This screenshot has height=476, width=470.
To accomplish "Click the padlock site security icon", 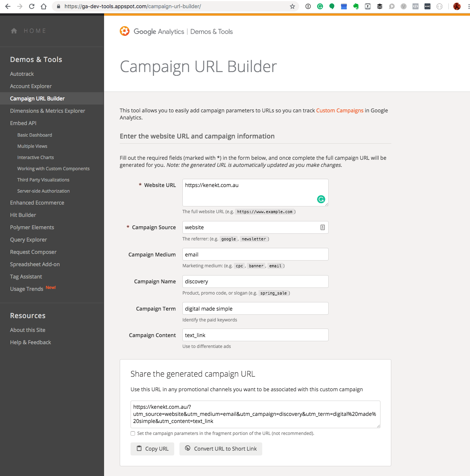I will point(59,6).
